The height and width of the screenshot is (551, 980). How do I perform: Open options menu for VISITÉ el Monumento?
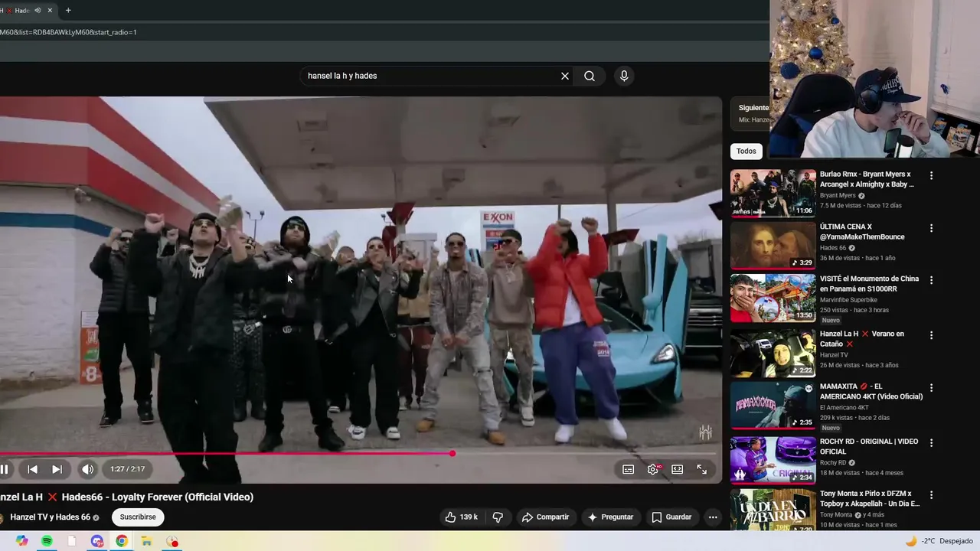pyautogui.click(x=931, y=280)
